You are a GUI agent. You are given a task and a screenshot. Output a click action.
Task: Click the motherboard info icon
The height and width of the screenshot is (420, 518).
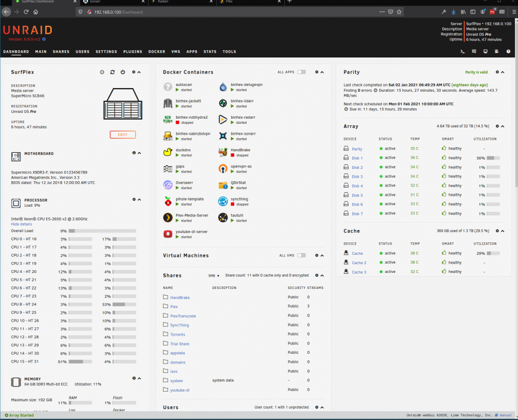click(x=134, y=153)
